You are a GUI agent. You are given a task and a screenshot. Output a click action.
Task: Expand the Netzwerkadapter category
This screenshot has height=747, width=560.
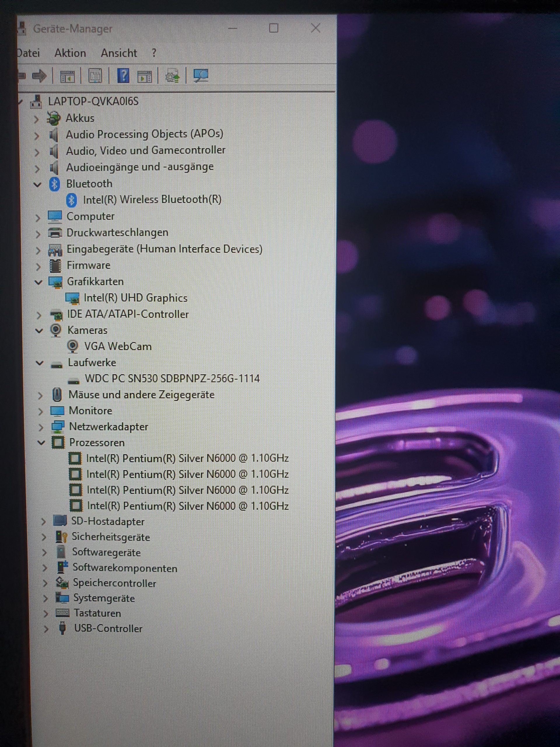41,427
